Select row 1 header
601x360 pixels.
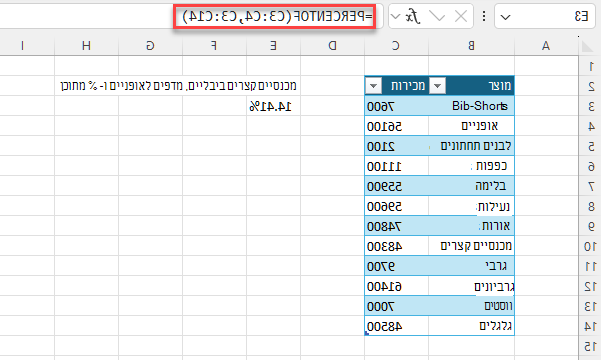tap(590, 66)
